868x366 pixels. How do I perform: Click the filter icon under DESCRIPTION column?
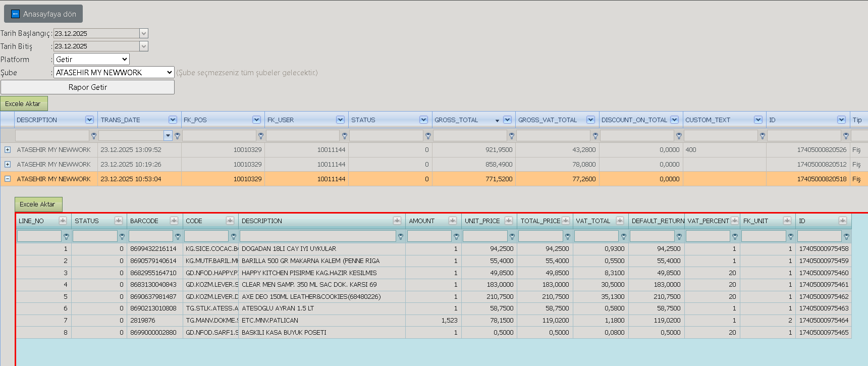tap(93, 136)
